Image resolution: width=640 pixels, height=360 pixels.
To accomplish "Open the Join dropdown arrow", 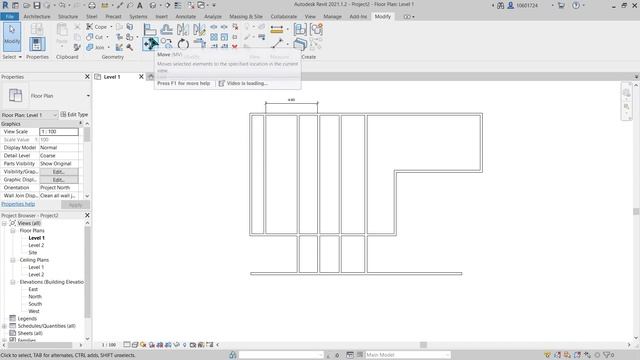I will point(109,47).
